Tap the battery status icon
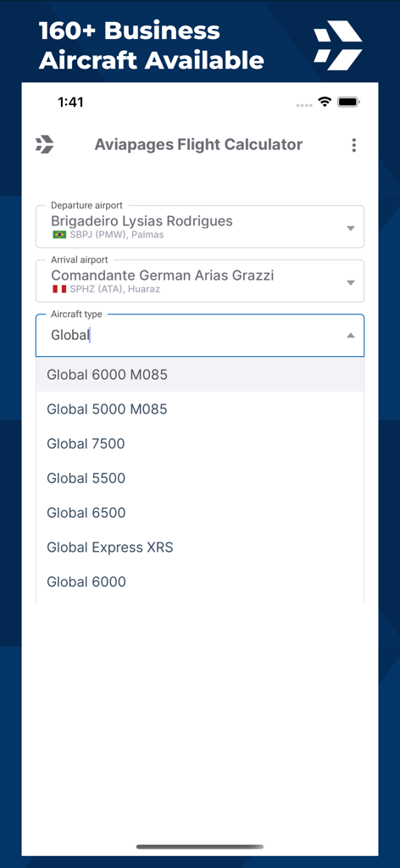Screen dimensions: 400x868 coord(348,102)
